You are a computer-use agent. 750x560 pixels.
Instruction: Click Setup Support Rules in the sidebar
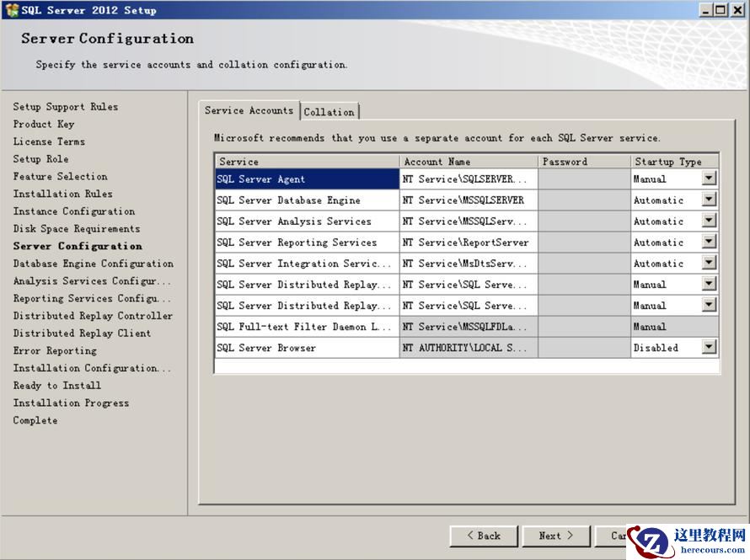tap(66, 107)
